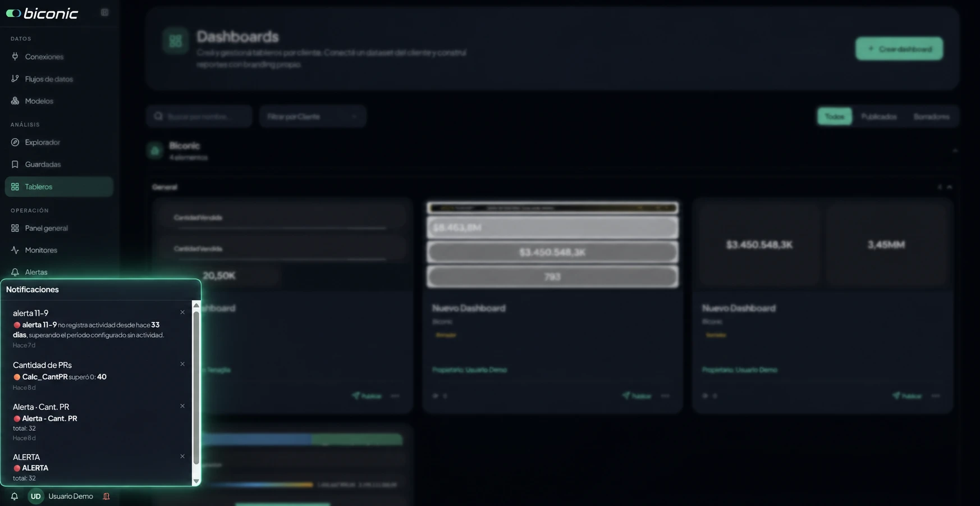Switch to the Todos filter tab

pyautogui.click(x=834, y=117)
